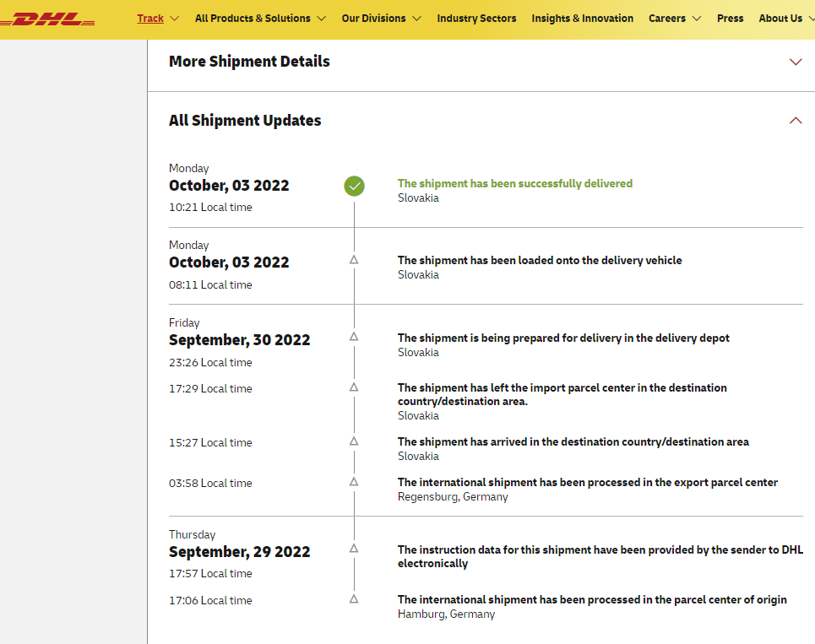Click the Press link
The width and height of the screenshot is (815, 644).
click(x=730, y=19)
